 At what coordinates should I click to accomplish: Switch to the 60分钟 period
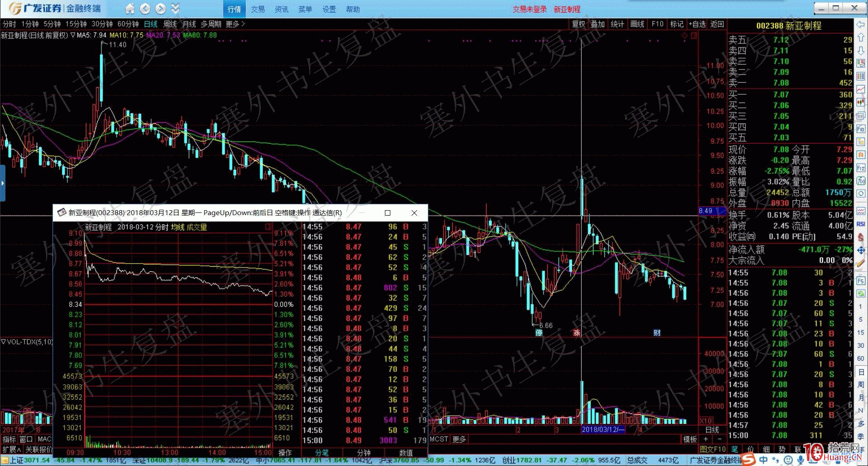pyautogui.click(x=128, y=24)
